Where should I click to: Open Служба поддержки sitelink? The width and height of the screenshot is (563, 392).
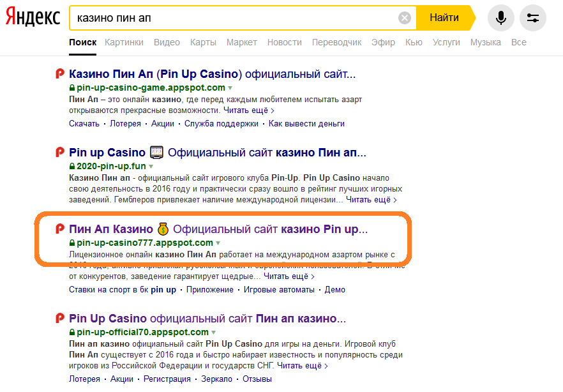[x=221, y=124]
